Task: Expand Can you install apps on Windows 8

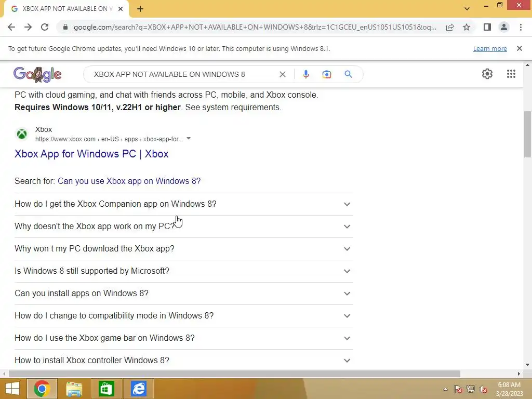Action: (183, 294)
